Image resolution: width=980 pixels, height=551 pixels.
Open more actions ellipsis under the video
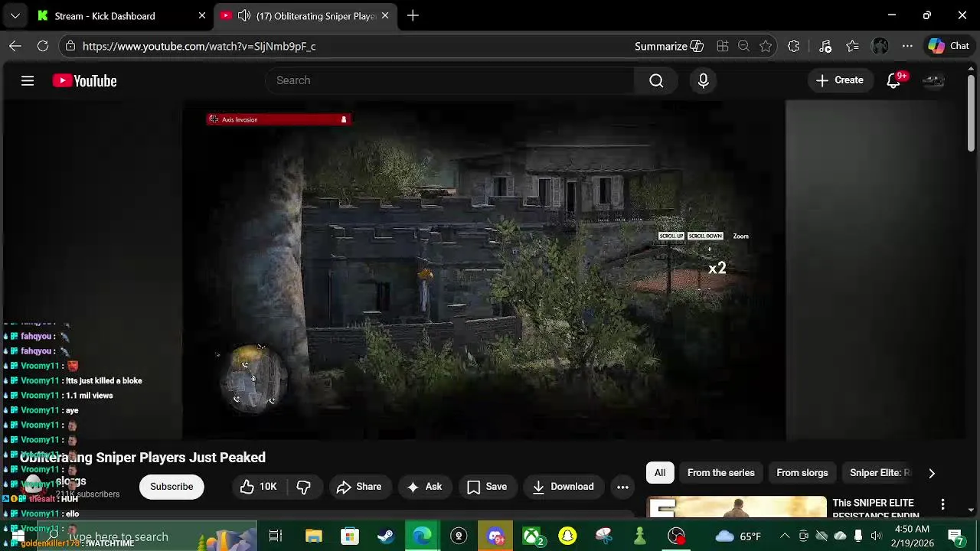point(622,487)
